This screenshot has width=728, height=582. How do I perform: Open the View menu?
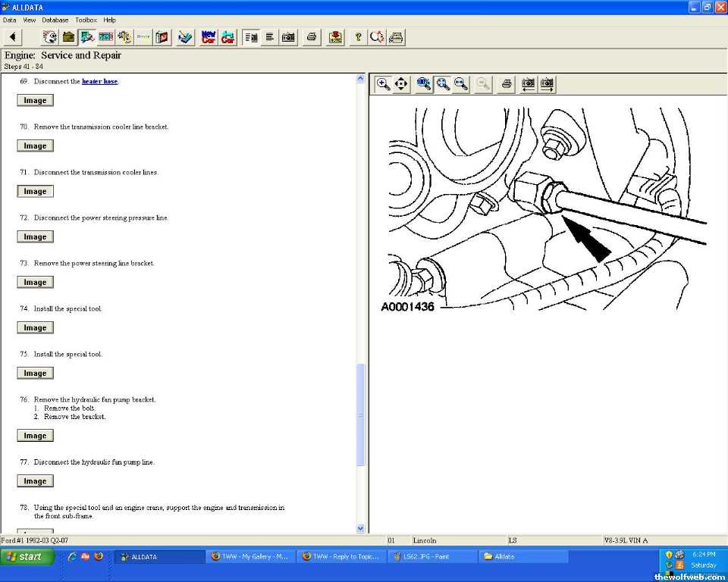click(x=30, y=20)
